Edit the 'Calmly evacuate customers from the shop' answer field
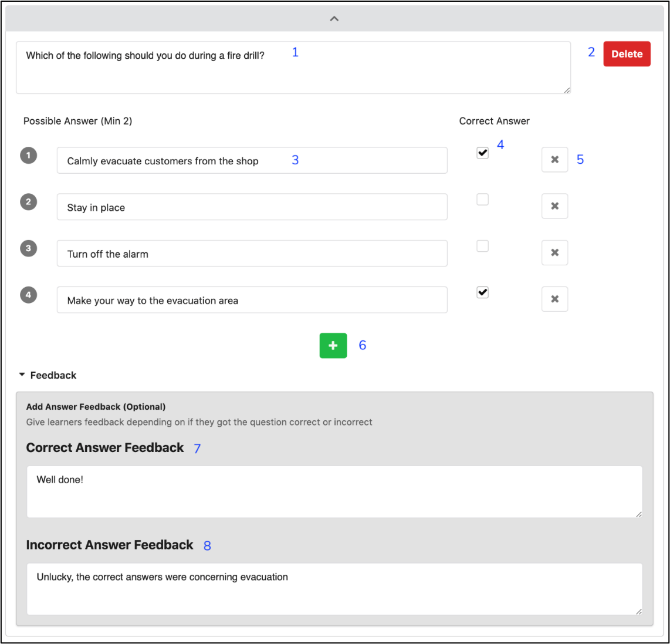Image resolution: width=670 pixels, height=644 pixels. (x=252, y=161)
